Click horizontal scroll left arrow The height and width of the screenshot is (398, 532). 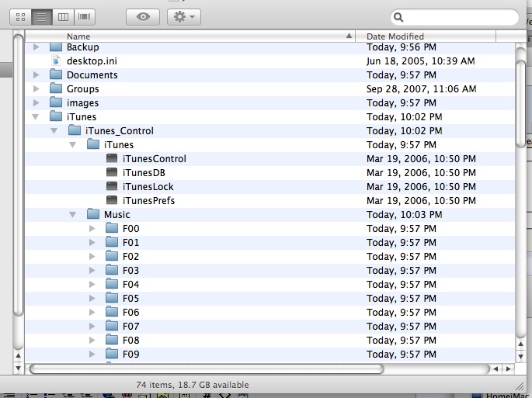[496, 369]
